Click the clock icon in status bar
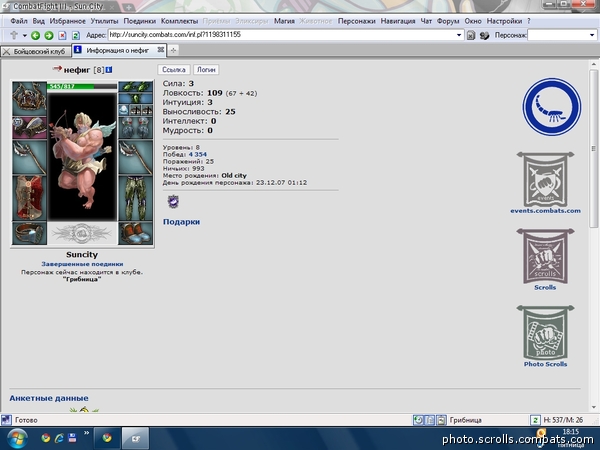The height and width of the screenshot is (450, 600). click(x=418, y=420)
